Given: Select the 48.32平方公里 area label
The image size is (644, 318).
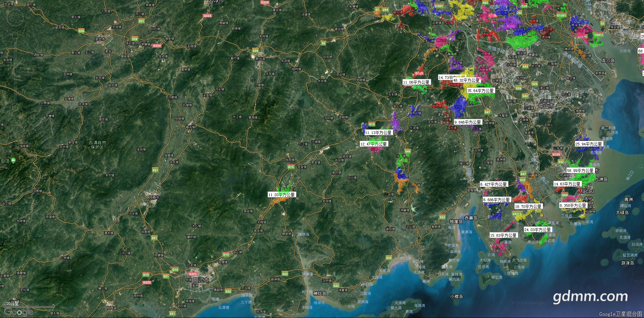Looking at the screenshot, I should pyautogui.click(x=466, y=80).
